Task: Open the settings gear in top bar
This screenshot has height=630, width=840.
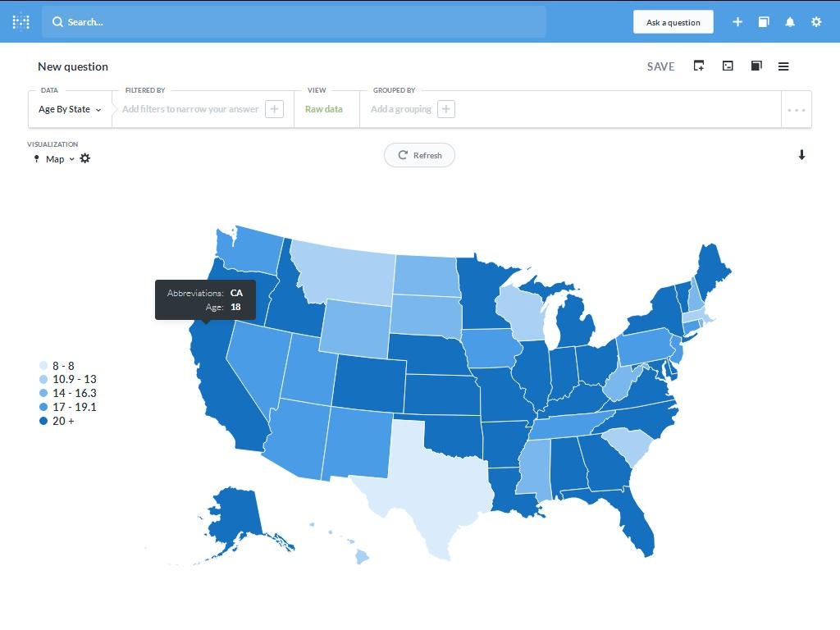Action: point(816,22)
